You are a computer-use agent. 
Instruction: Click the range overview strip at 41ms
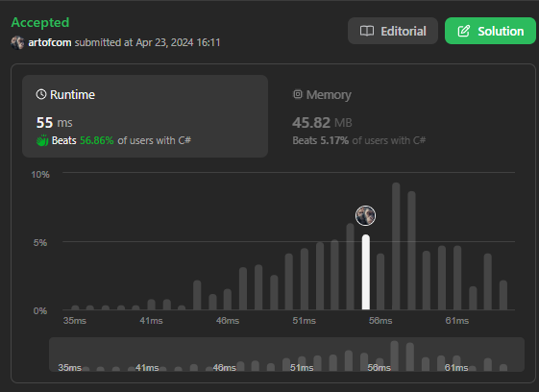(147, 368)
